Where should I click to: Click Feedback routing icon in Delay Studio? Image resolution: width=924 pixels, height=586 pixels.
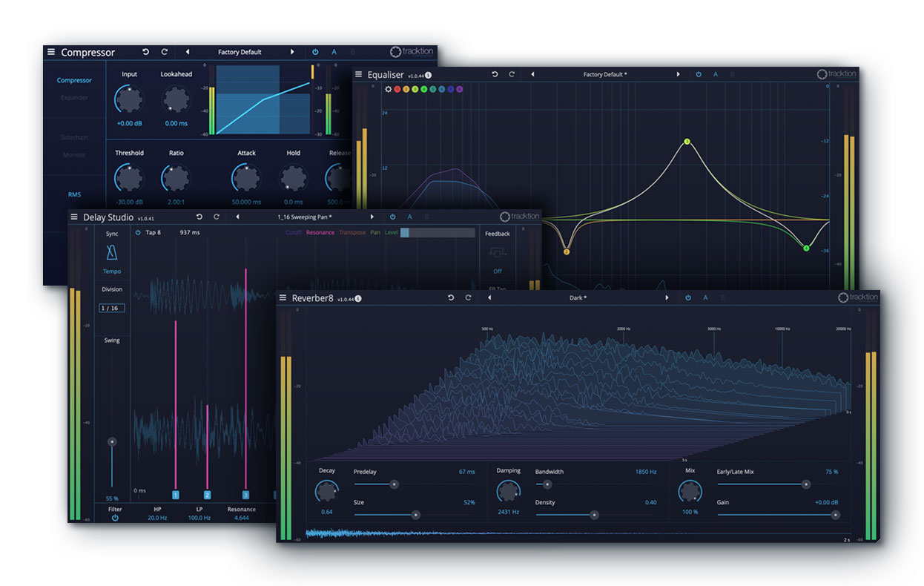[x=497, y=253]
